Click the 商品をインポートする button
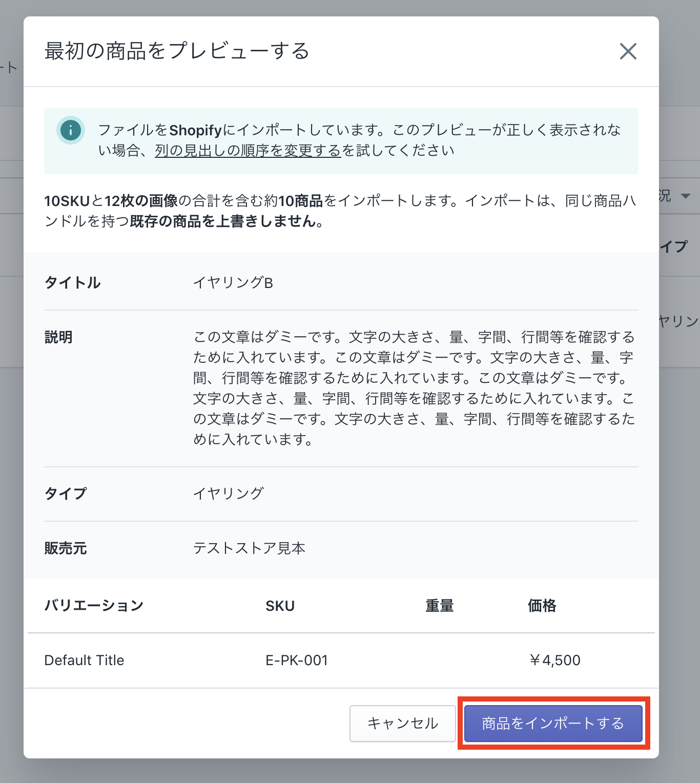This screenshot has width=700, height=783. (553, 723)
